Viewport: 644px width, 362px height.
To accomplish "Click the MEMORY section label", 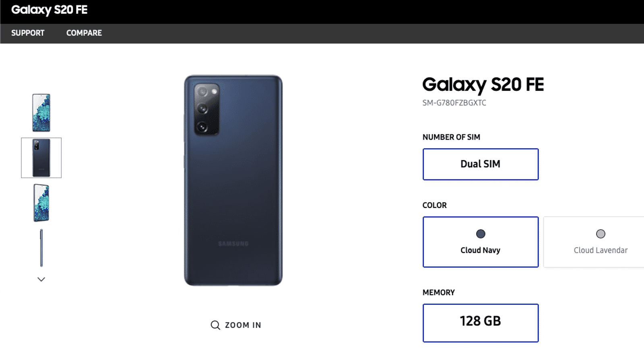I will click(438, 292).
